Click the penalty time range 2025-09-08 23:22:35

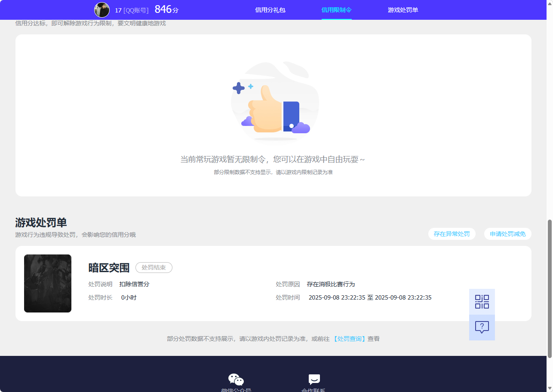click(370, 297)
